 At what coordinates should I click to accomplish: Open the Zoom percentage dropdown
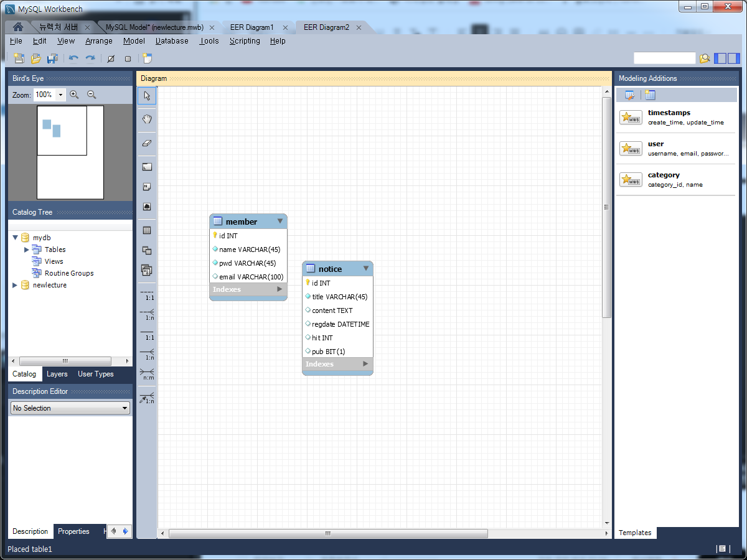60,95
